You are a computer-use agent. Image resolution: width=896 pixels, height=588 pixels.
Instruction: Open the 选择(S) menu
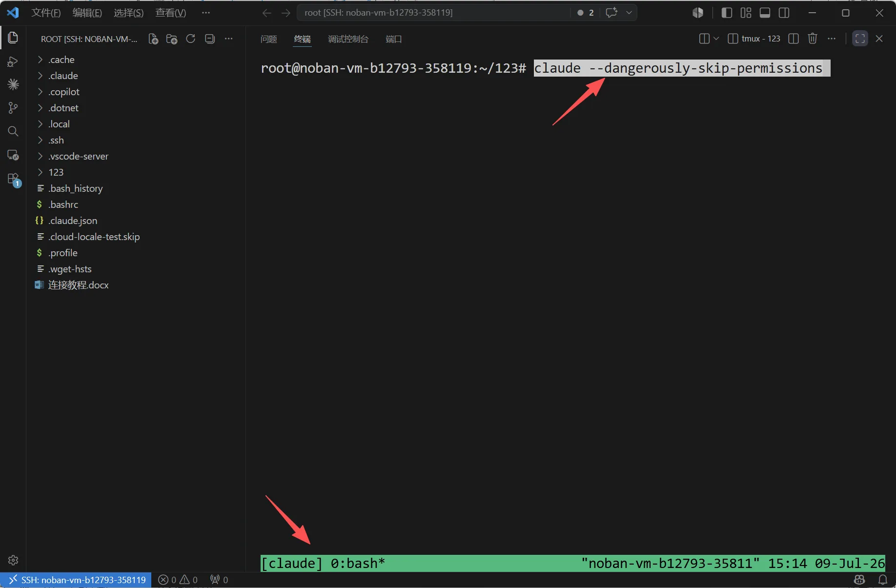tap(129, 13)
